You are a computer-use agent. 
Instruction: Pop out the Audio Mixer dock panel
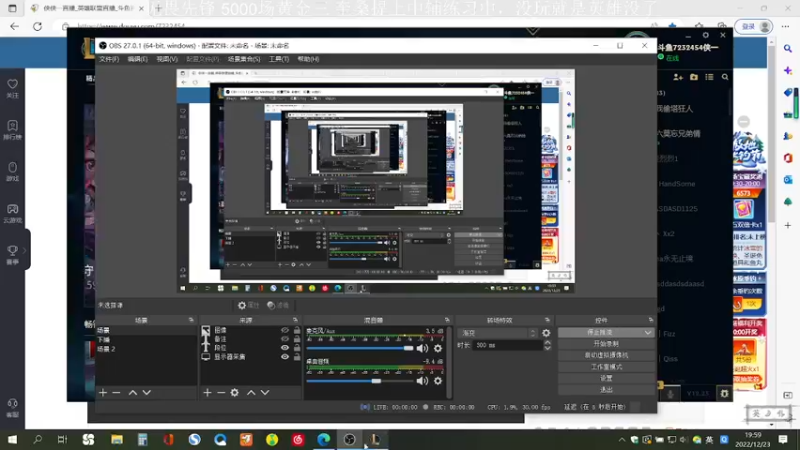(x=447, y=320)
